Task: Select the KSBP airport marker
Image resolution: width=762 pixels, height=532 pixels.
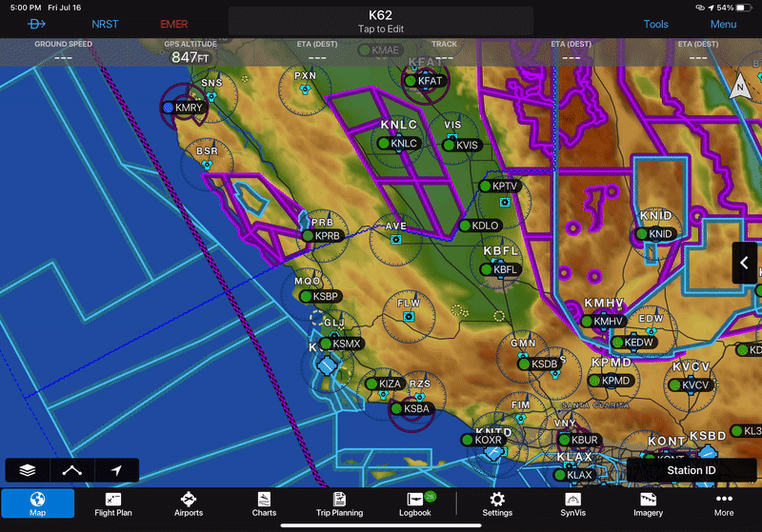Action: 321,296
